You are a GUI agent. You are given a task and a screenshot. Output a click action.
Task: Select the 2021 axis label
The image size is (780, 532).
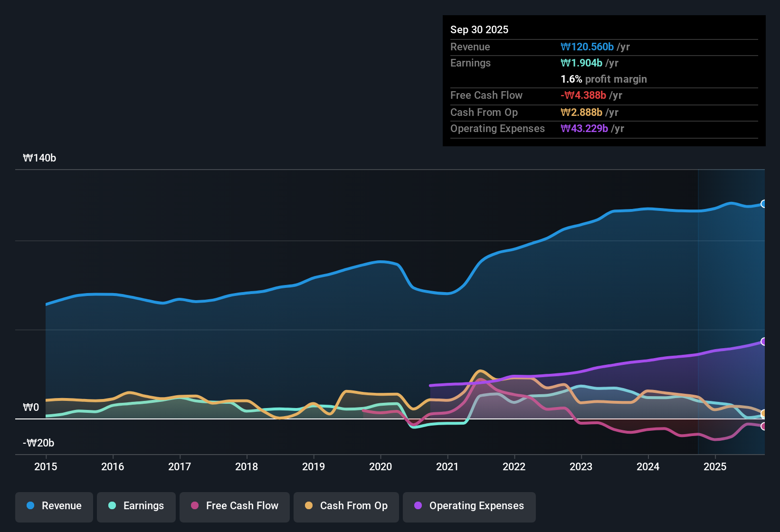pyautogui.click(x=448, y=467)
